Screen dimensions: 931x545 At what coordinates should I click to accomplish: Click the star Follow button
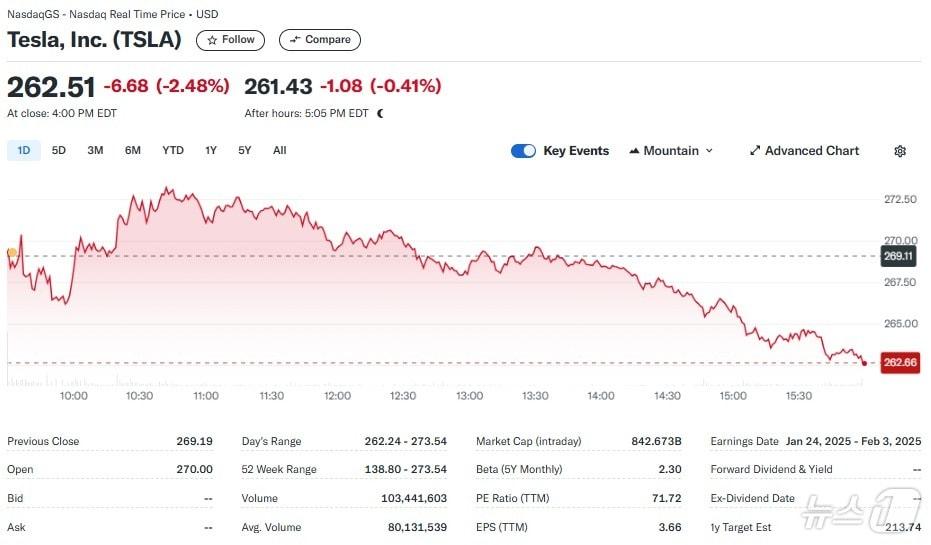[231, 40]
